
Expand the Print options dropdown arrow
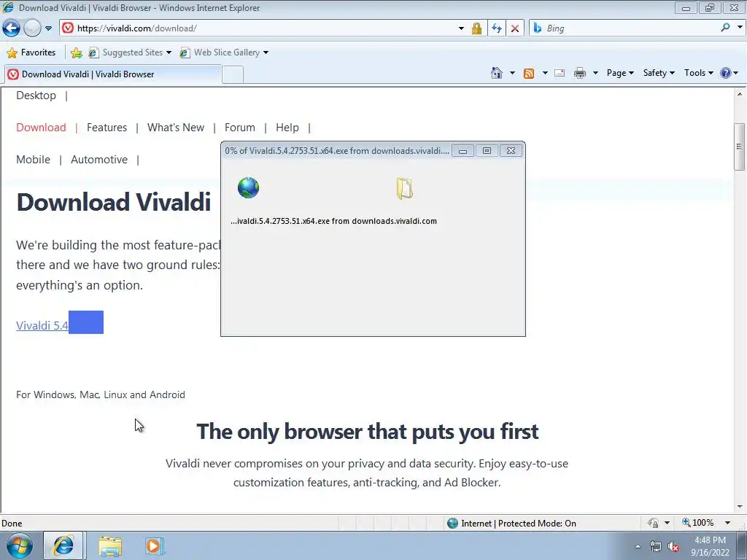(595, 73)
